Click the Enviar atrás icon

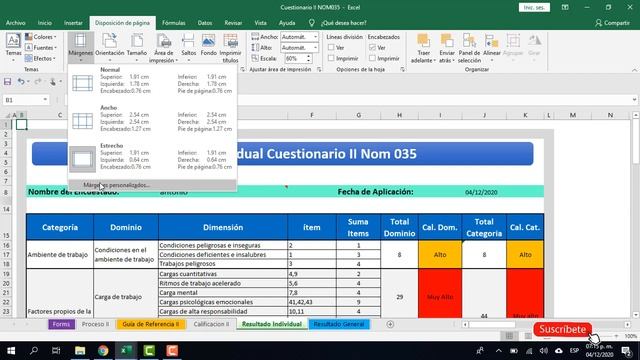[x=447, y=48]
